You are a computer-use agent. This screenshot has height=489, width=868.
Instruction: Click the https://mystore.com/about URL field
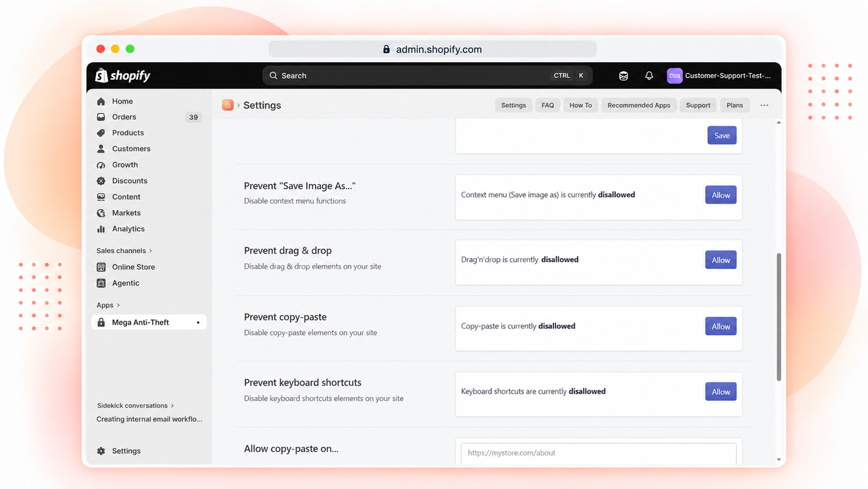point(598,453)
